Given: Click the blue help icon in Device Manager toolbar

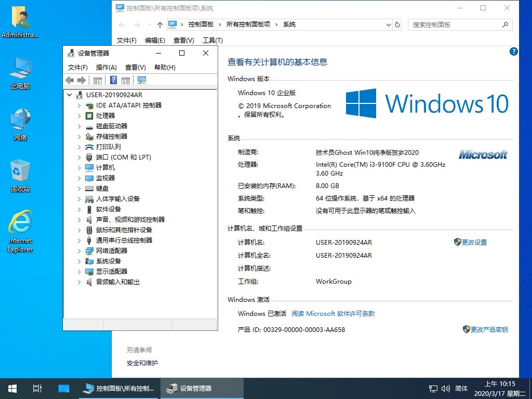Looking at the screenshot, I should coord(114,80).
